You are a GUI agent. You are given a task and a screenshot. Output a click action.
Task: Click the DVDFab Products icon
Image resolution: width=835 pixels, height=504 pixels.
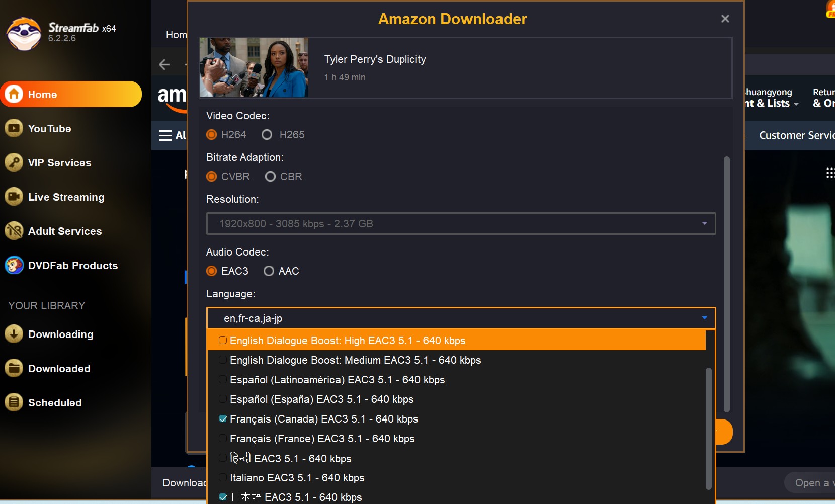(x=14, y=265)
